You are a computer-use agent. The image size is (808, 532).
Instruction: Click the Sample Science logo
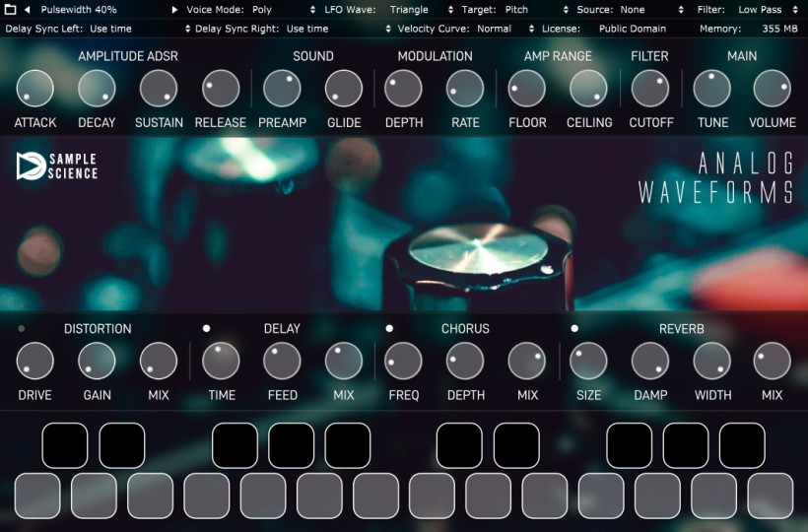57,166
